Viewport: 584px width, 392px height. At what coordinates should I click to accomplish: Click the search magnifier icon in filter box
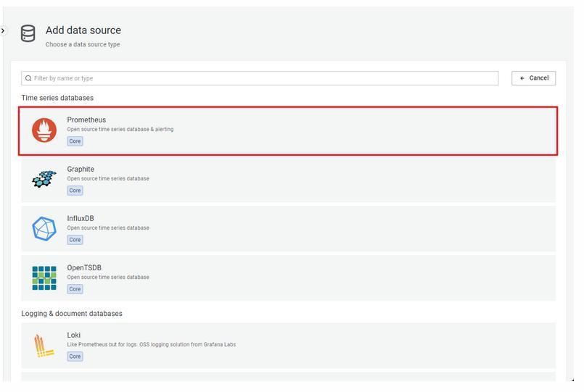click(x=28, y=78)
